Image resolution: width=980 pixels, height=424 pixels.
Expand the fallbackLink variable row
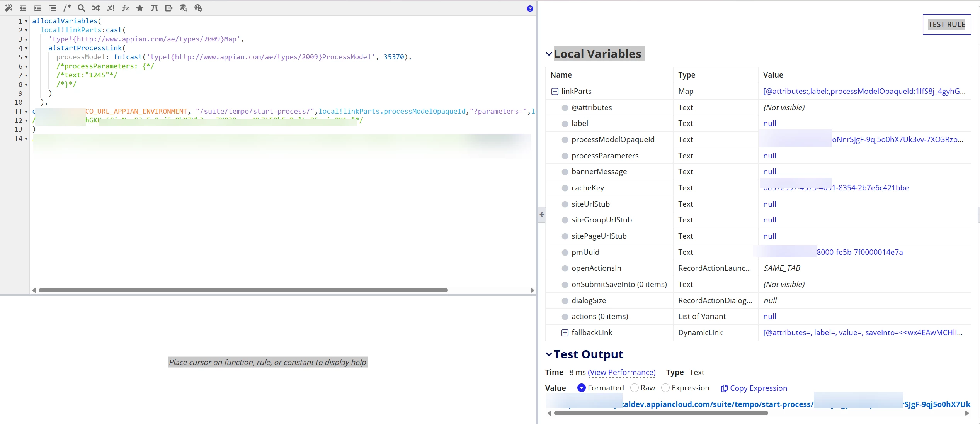coord(565,332)
